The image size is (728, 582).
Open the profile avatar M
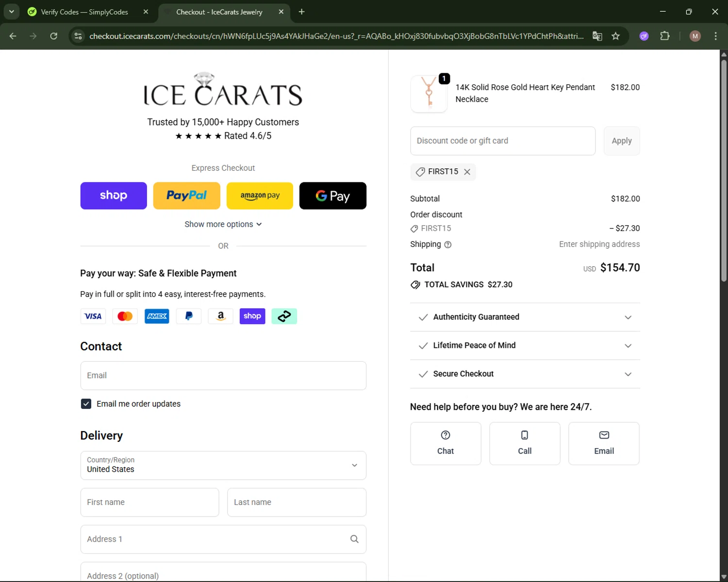695,36
